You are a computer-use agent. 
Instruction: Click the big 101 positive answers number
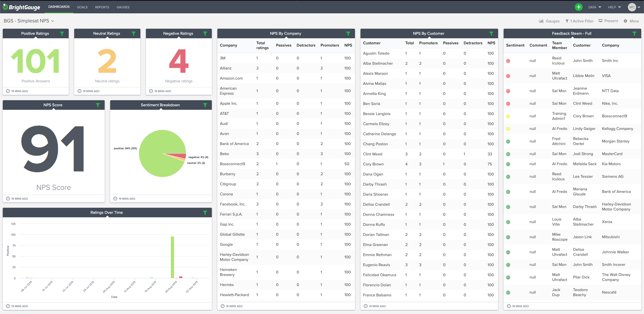pos(35,61)
